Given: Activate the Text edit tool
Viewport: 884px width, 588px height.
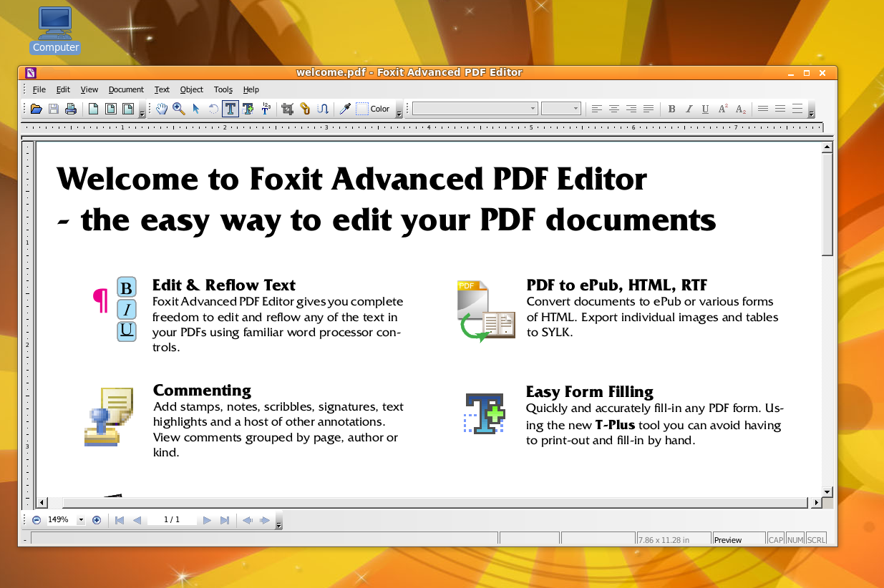Looking at the screenshot, I should (230, 109).
